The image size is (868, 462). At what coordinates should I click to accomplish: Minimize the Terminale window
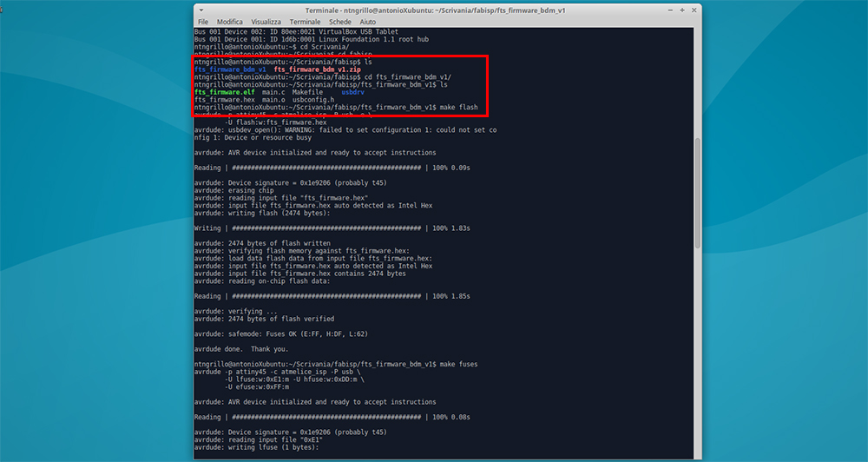[670, 10]
